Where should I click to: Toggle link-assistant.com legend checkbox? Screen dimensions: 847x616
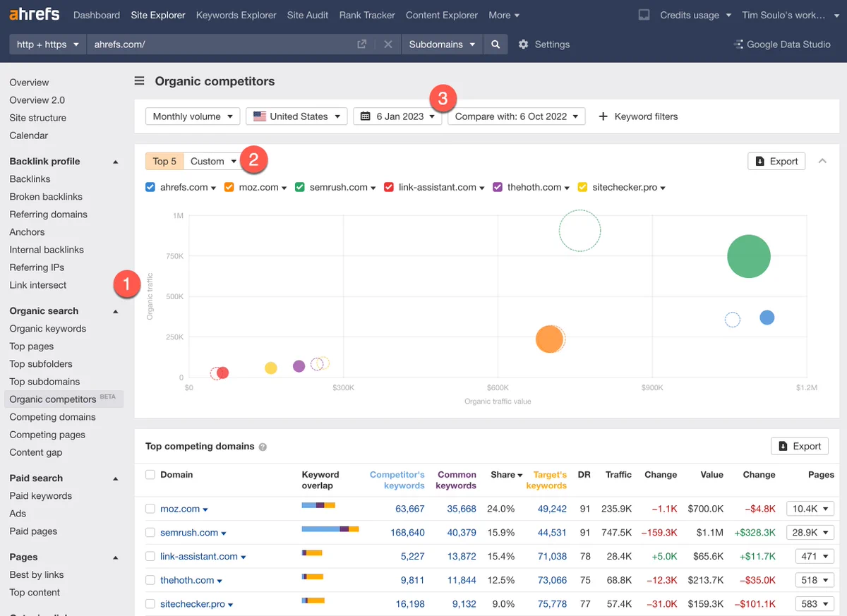[389, 187]
